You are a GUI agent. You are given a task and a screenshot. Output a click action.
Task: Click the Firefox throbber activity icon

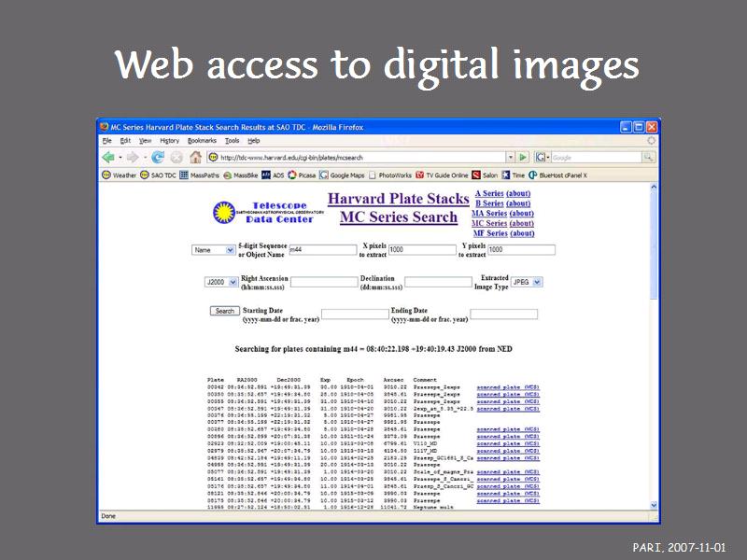tap(651, 141)
